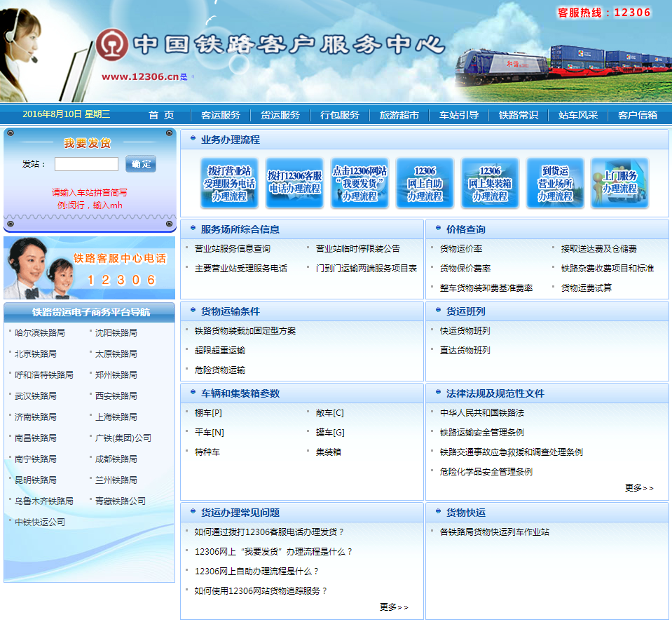Select 上海铁路局 in the platform navigation
Screen dimensions: 672x622
pyautogui.click(x=116, y=417)
